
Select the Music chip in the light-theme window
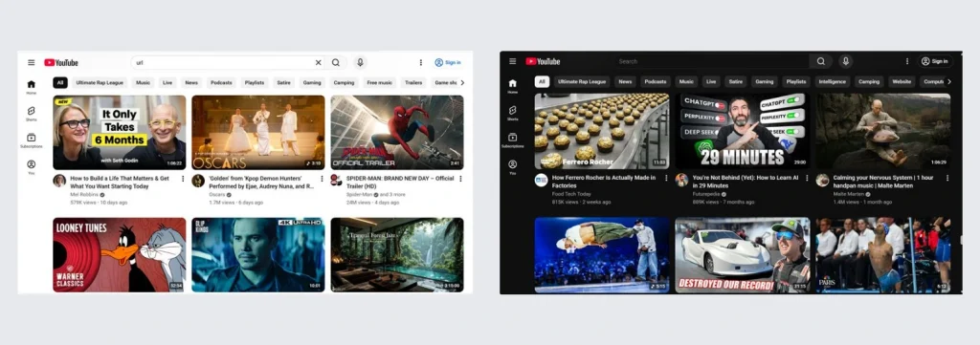(x=144, y=82)
